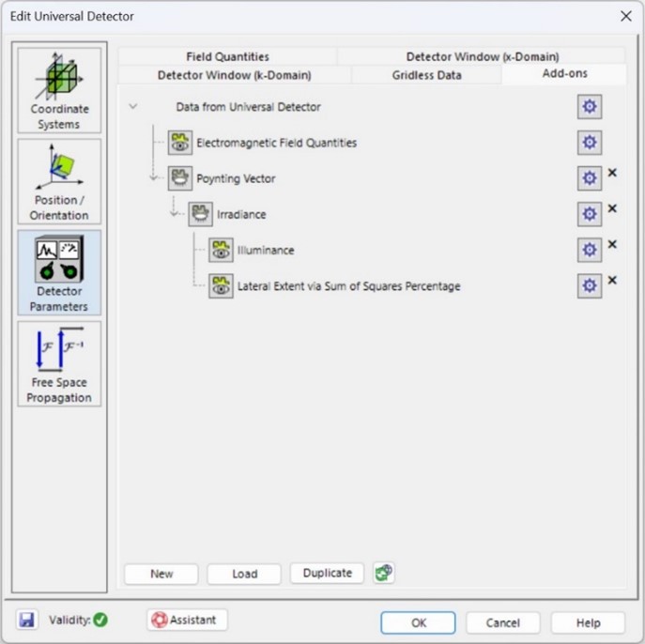Open Help for this dialog

[x=588, y=622]
